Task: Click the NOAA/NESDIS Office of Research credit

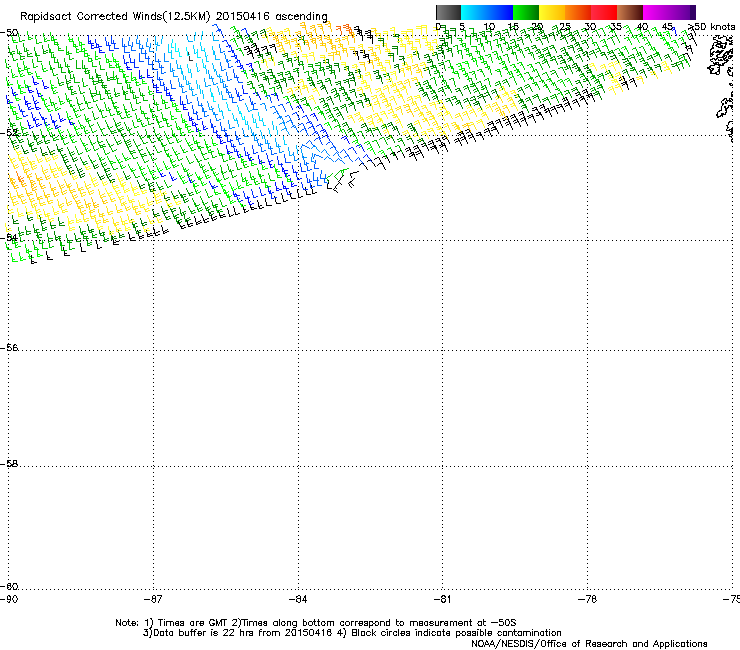Action: tap(589, 644)
